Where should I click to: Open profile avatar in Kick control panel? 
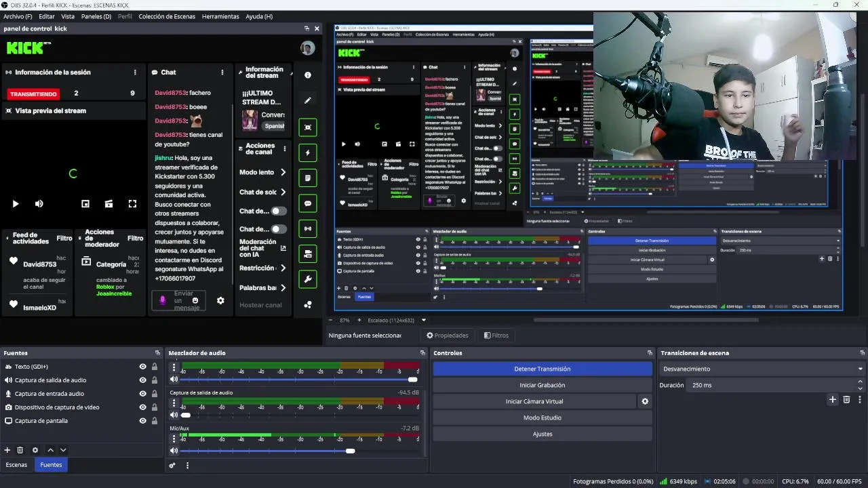308,48
